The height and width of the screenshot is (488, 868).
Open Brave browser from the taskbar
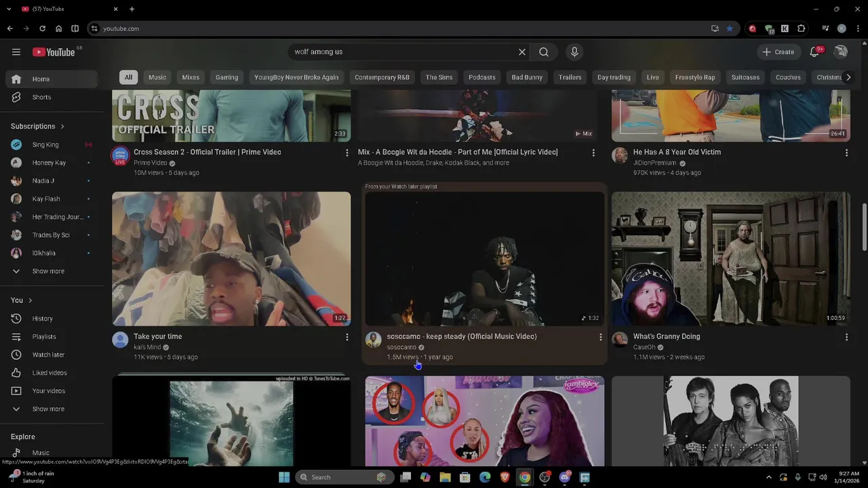pos(505,477)
